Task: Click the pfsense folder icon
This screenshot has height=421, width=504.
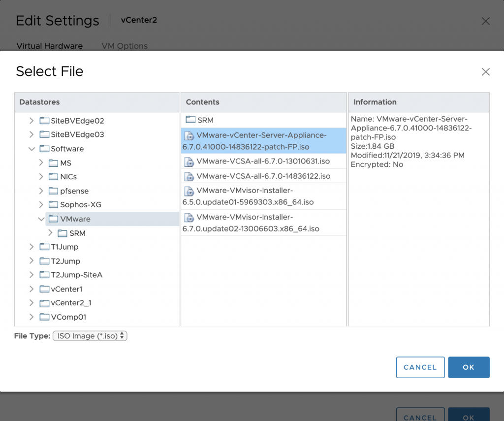Action: (53, 191)
